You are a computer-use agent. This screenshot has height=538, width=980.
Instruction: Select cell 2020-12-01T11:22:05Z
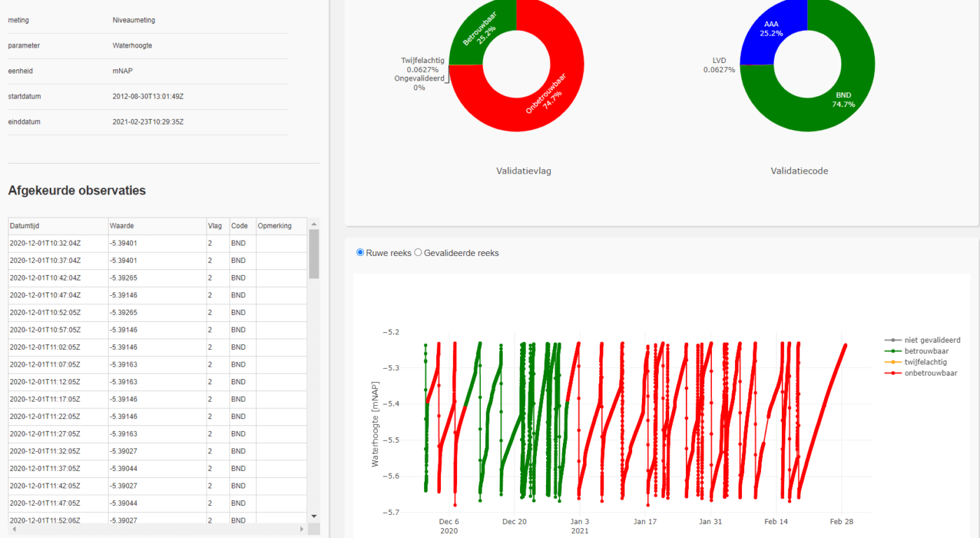coord(58,416)
